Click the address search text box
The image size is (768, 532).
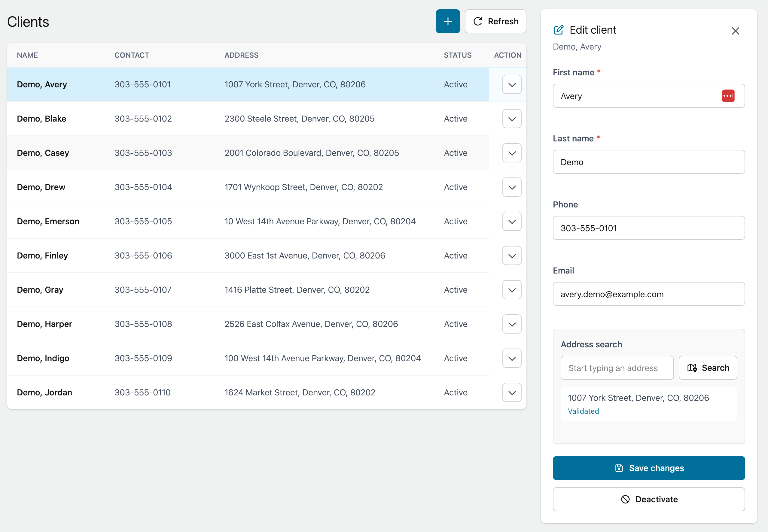click(617, 368)
